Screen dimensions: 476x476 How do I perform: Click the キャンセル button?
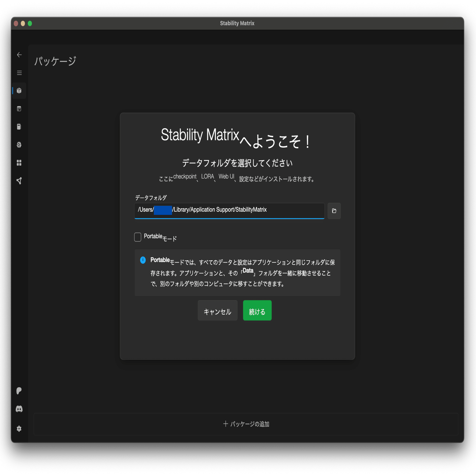218,310
